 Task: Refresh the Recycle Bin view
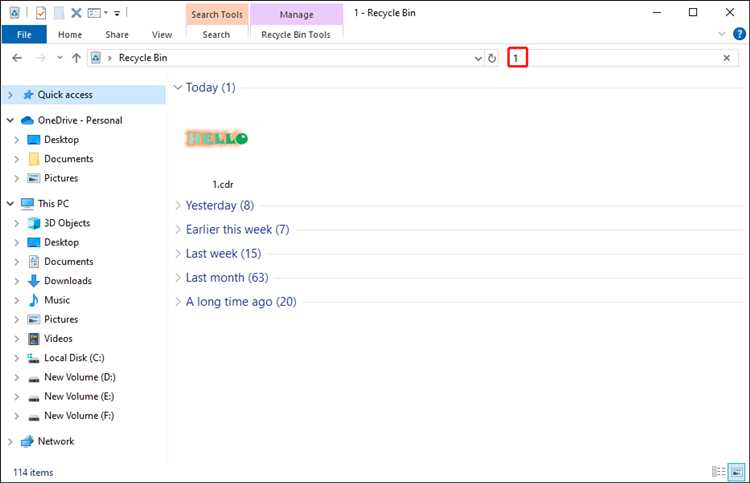click(492, 58)
